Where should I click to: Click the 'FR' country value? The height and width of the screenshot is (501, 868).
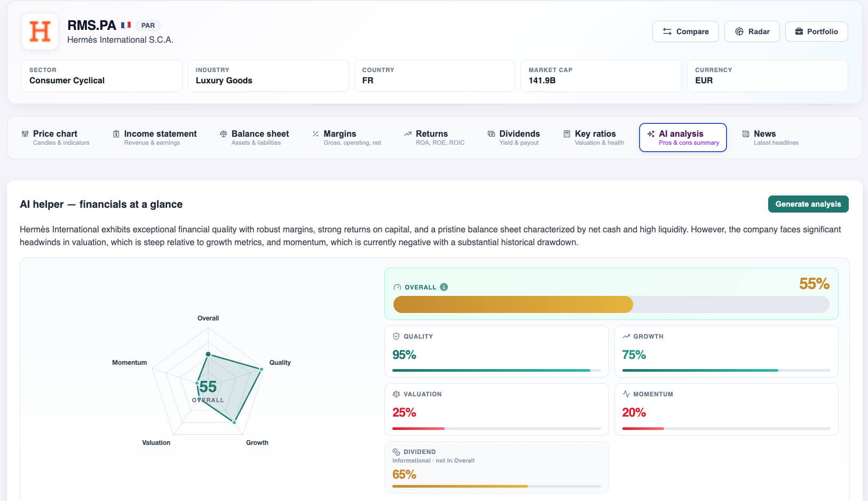[x=368, y=81]
